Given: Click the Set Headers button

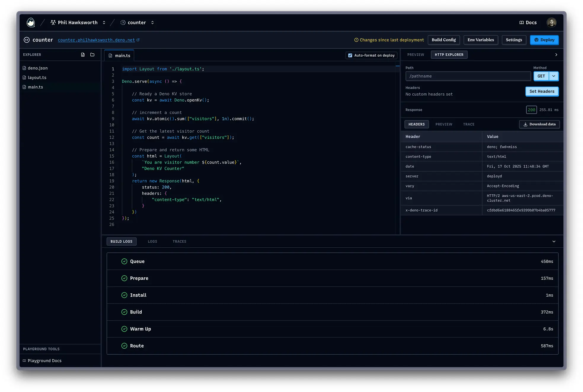Looking at the screenshot, I should pos(542,92).
